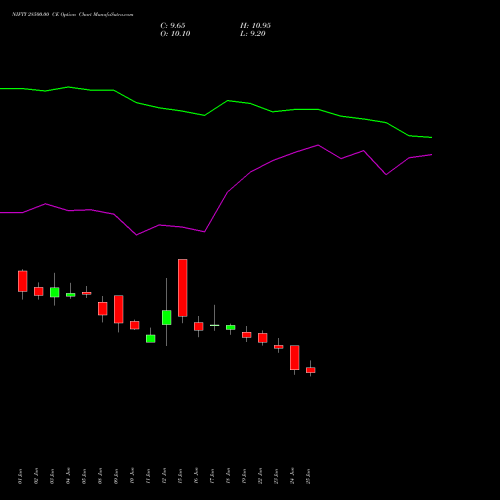Click the close value C: 9.65
Screen dimensions: 500x500
tap(173, 26)
